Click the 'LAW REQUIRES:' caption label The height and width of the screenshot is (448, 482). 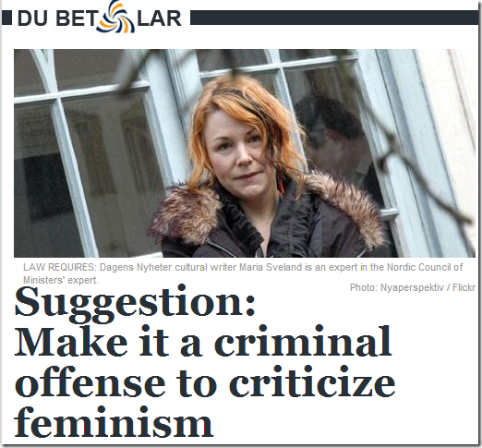tap(60, 267)
